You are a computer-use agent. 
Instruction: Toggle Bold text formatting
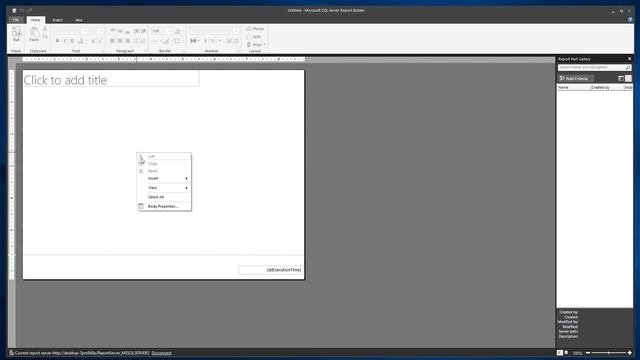click(58, 41)
